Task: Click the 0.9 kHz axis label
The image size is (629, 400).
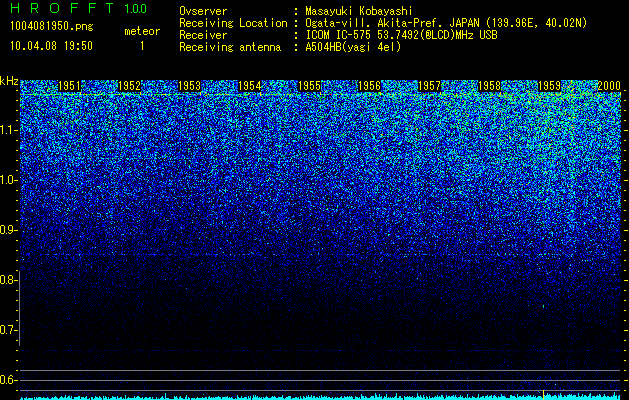Action: click(x=8, y=230)
